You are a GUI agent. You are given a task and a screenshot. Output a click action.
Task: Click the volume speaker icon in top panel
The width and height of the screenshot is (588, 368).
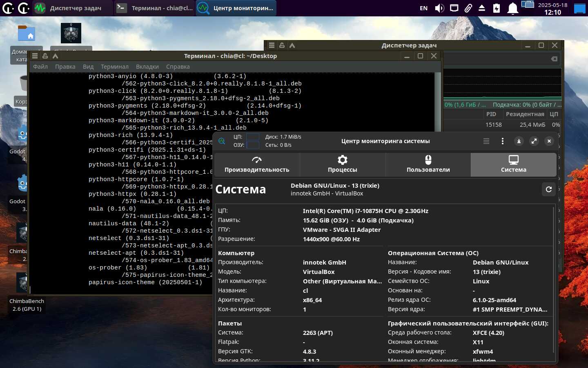coord(439,8)
